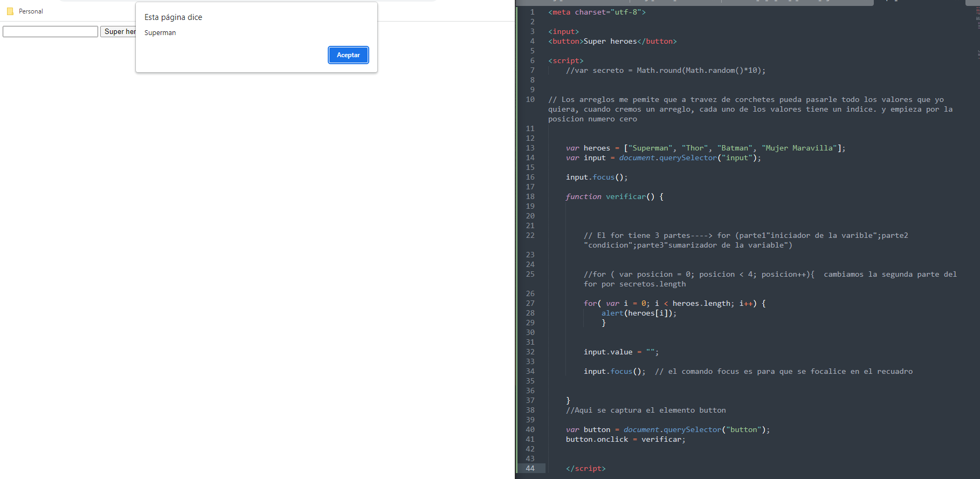Click line number 44 in the gutter

click(x=530, y=468)
